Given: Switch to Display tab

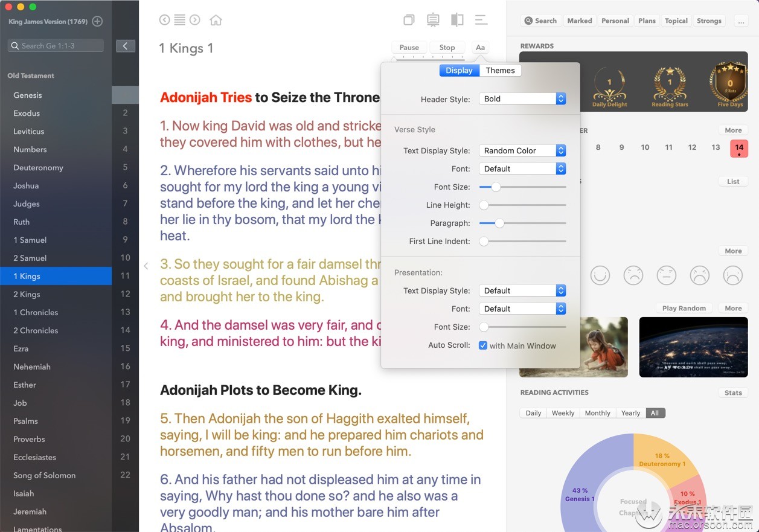Looking at the screenshot, I should 459,71.
